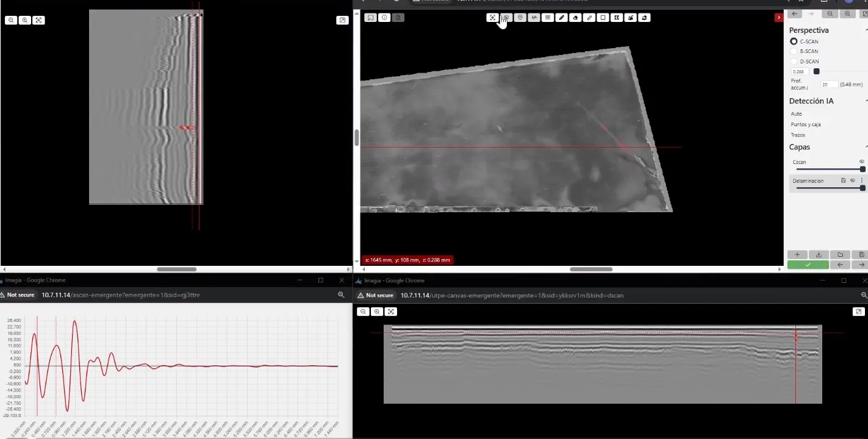868x439 pixels.
Task: Open the folder icon in the right panel
Action: 840,255
